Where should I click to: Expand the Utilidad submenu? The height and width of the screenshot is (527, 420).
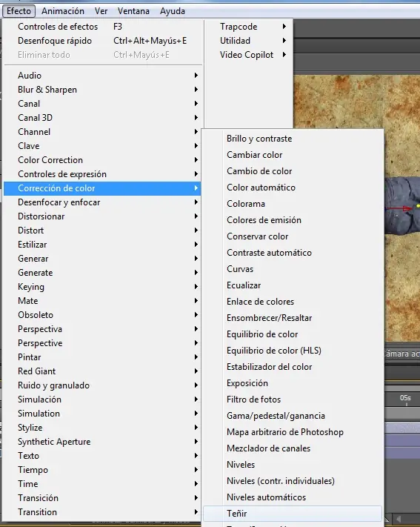[249, 41]
